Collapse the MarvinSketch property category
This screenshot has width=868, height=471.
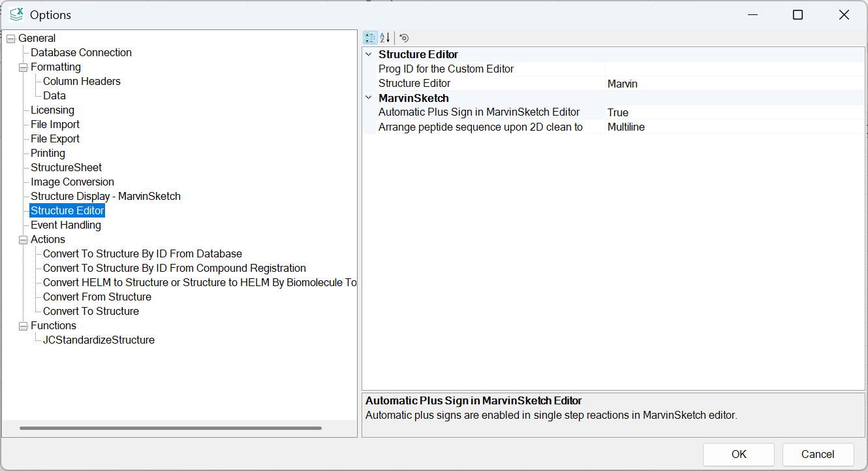369,98
